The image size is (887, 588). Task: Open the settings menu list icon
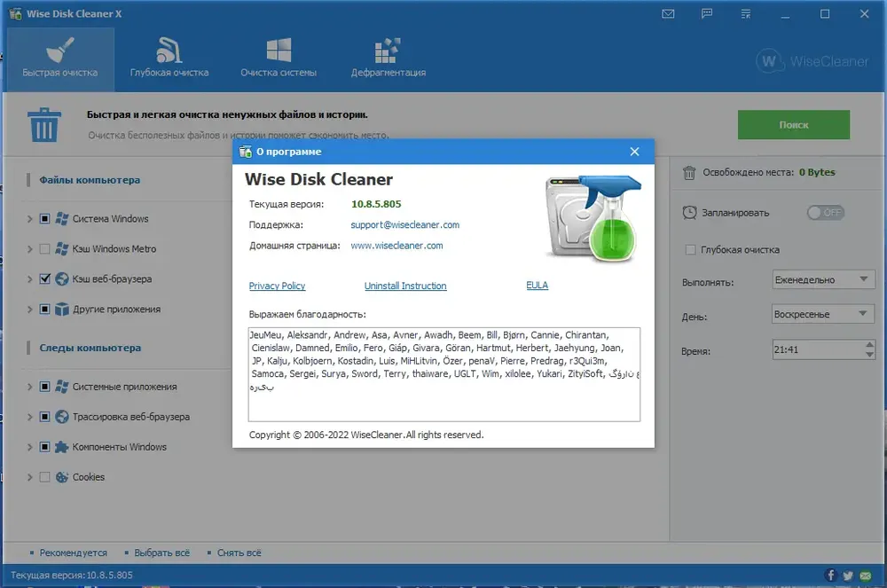click(x=746, y=13)
